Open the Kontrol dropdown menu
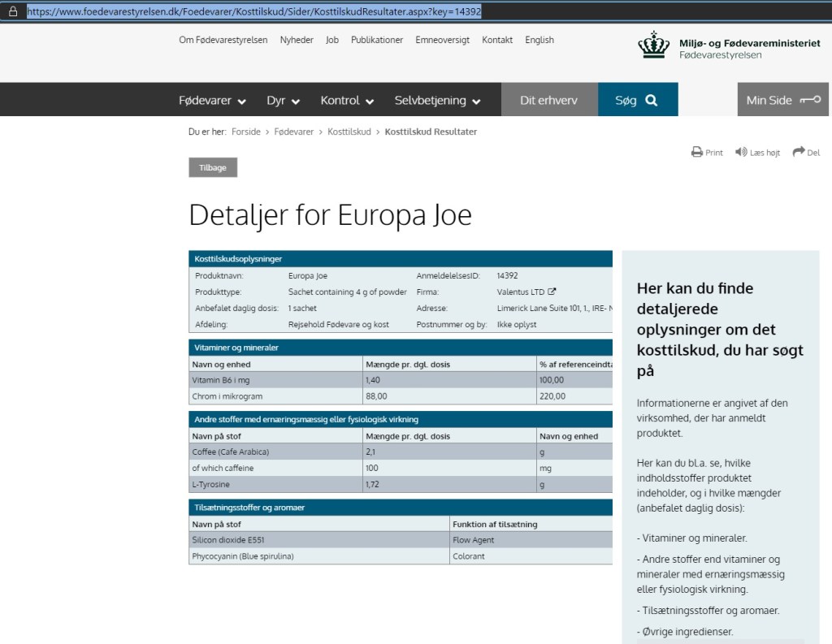Viewport: 832px width, 644px height. 347,100
